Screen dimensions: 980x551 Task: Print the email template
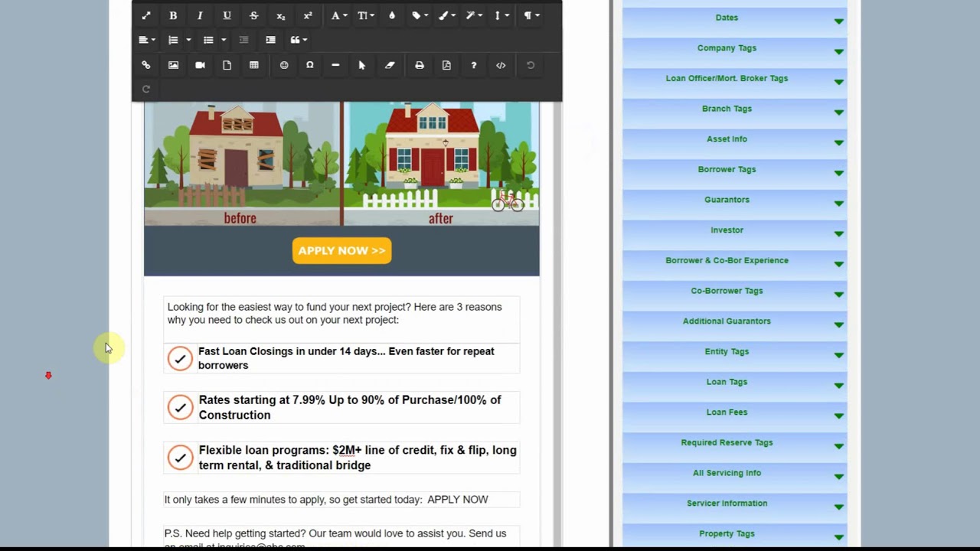(420, 65)
